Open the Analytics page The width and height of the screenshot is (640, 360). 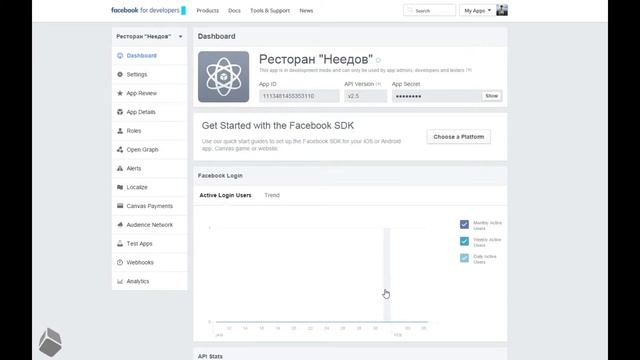[138, 281]
